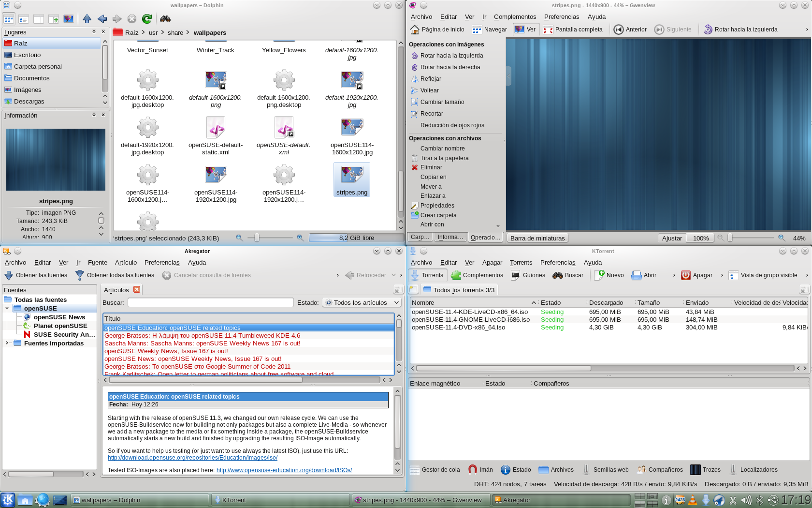
Task: Click the Buscar field in Akregator
Action: 210,302
